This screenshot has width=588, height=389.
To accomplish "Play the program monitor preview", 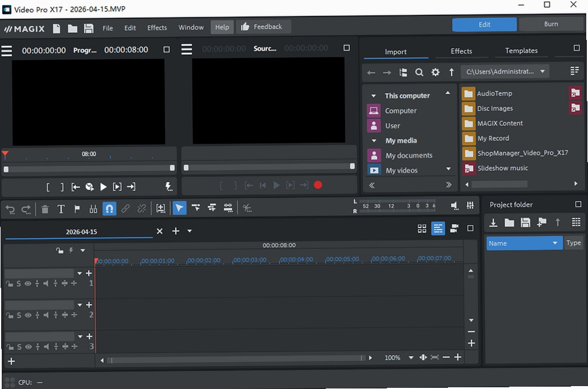I will pyautogui.click(x=103, y=187).
